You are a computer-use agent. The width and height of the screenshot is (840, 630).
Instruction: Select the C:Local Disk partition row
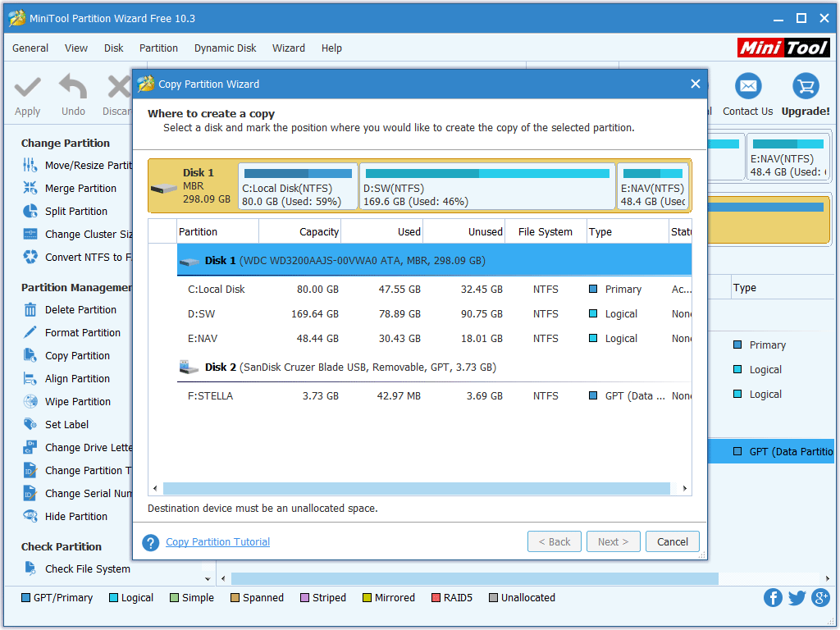coord(434,290)
